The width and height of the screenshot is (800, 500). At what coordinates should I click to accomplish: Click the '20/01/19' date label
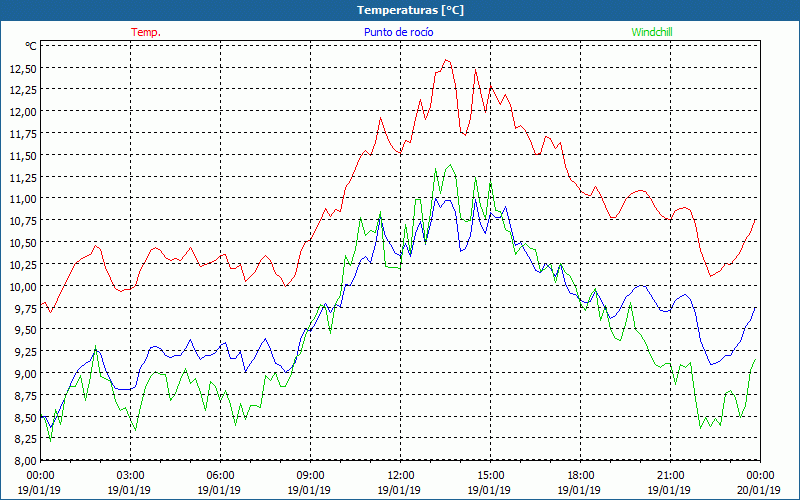coord(759,490)
